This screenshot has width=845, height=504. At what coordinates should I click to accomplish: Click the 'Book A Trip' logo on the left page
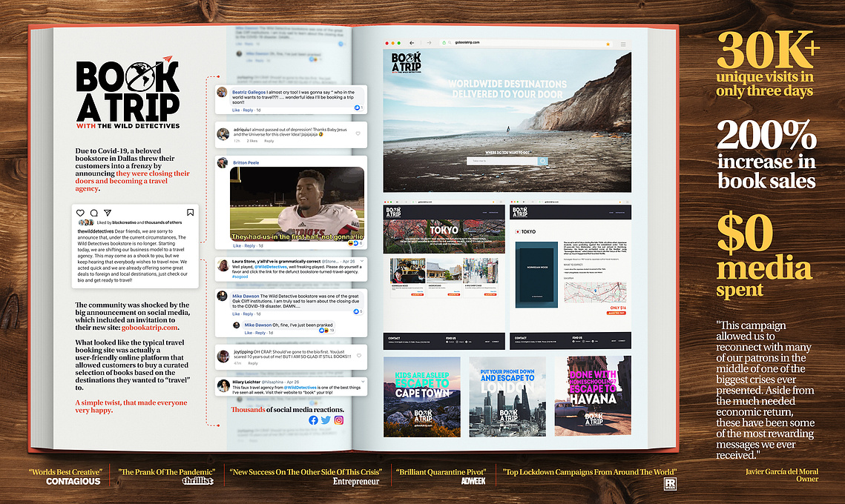tap(128, 93)
